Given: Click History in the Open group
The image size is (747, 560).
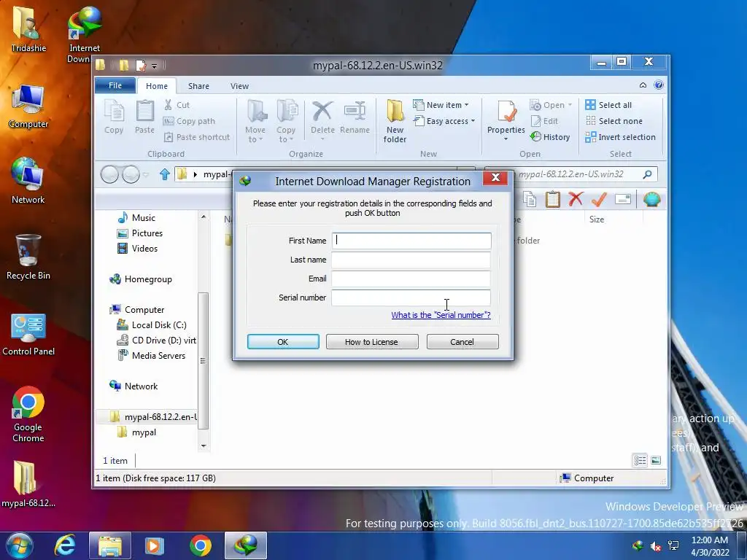Looking at the screenshot, I should (x=550, y=137).
